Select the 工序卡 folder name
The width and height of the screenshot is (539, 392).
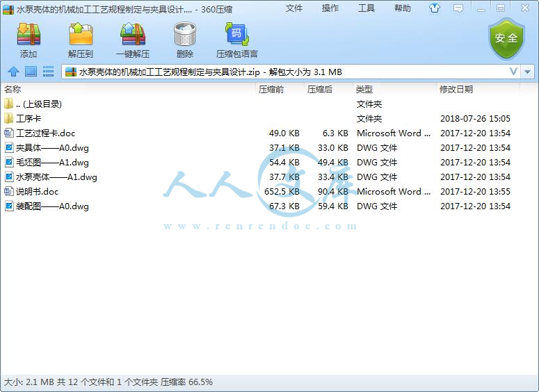coord(29,119)
